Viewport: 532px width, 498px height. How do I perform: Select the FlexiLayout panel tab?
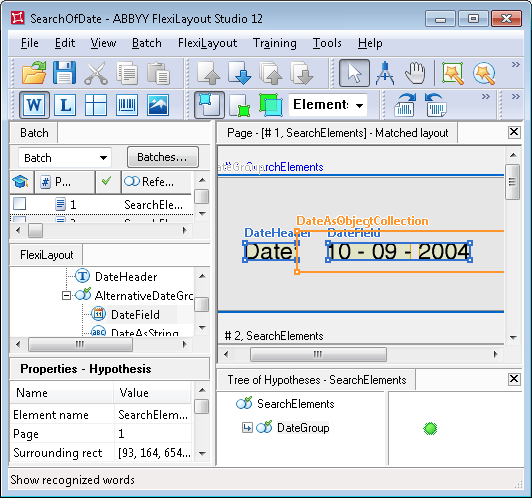(x=46, y=255)
